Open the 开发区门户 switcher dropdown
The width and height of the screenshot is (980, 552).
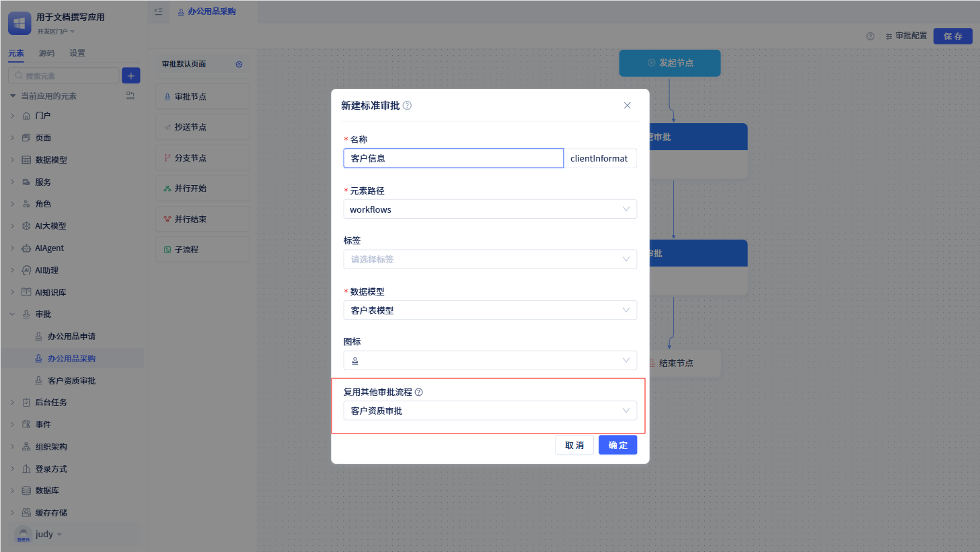56,31
